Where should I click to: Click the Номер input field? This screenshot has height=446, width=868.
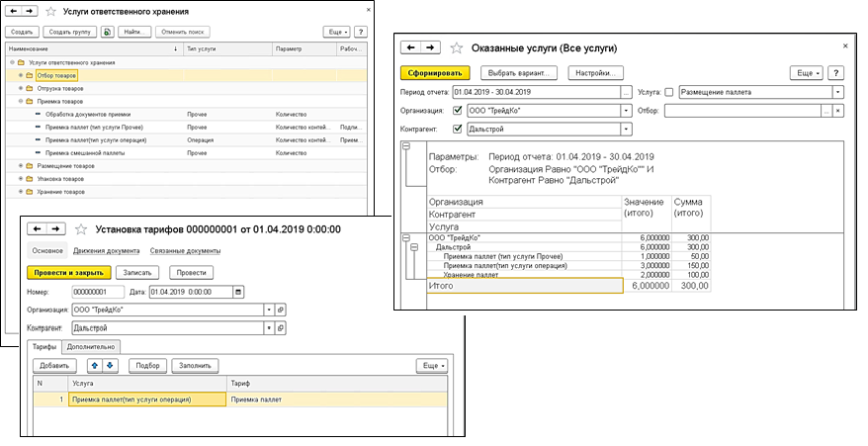pyautogui.click(x=98, y=292)
